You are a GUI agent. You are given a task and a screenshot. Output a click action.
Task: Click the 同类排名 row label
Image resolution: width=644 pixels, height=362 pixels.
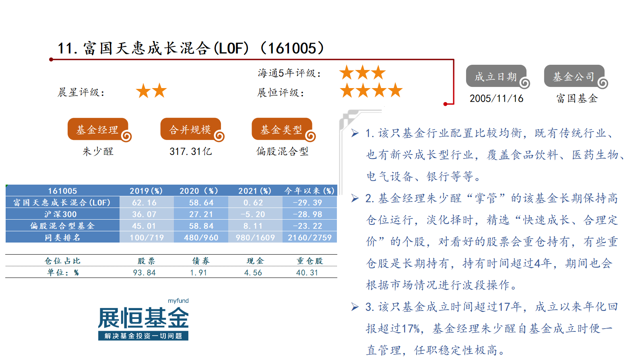[62, 237]
